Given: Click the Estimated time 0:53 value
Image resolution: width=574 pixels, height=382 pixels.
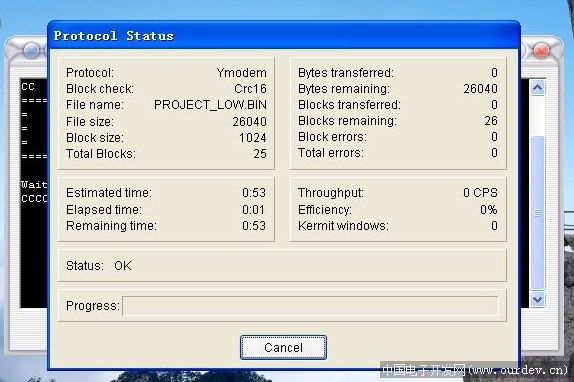Looking at the screenshot, I should coord(254,192).
